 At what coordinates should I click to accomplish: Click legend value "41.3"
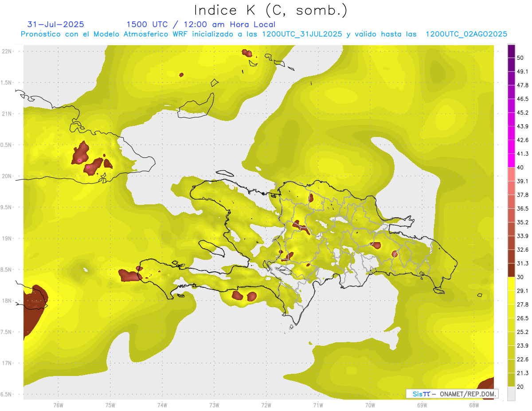523,154
